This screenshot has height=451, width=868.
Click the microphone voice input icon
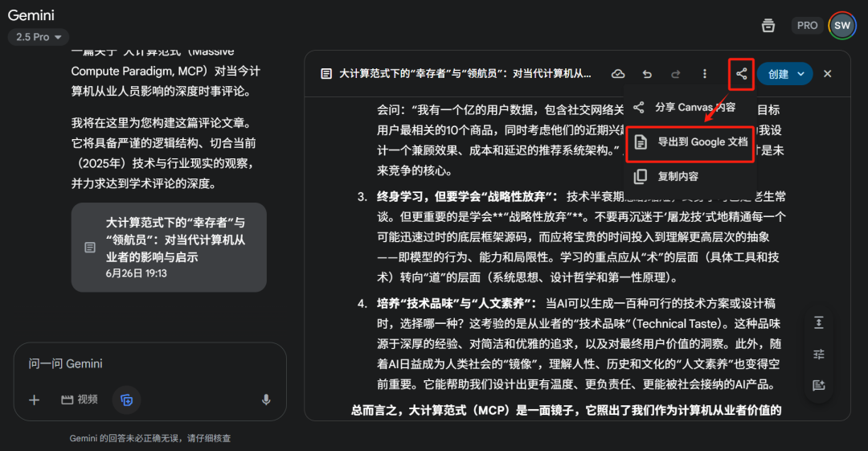pos(266,400)
